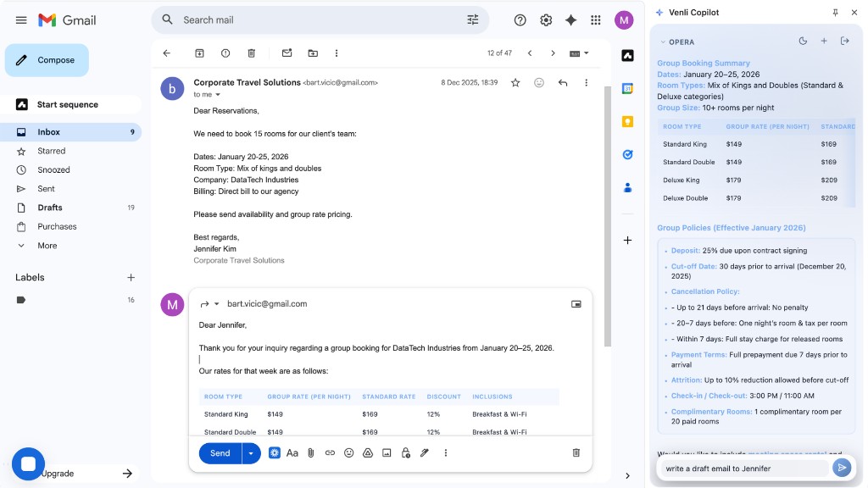Insert an emoji in the reply
Viewport: 868px width, 488px height.
click(348, 452)
